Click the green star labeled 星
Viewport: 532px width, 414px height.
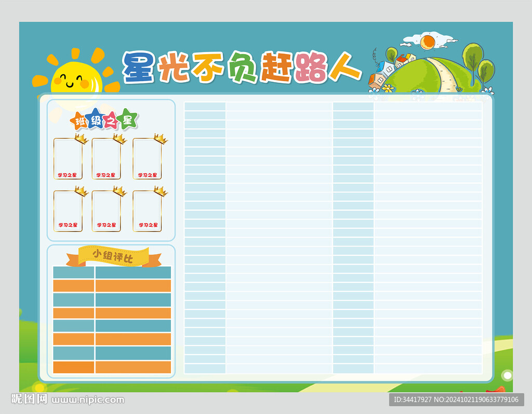(x=128, y=119)
